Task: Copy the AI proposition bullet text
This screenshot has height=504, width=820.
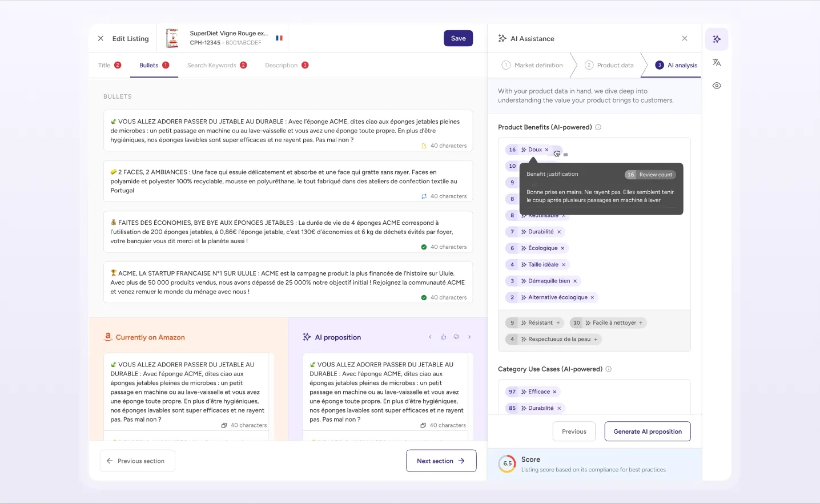Action: click(423, 425)
